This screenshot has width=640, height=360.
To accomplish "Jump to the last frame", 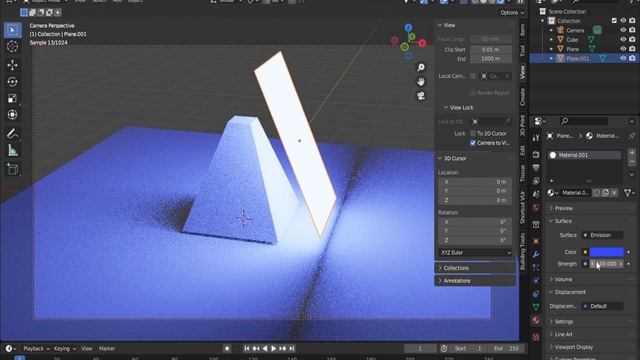I will coord(291,349).
